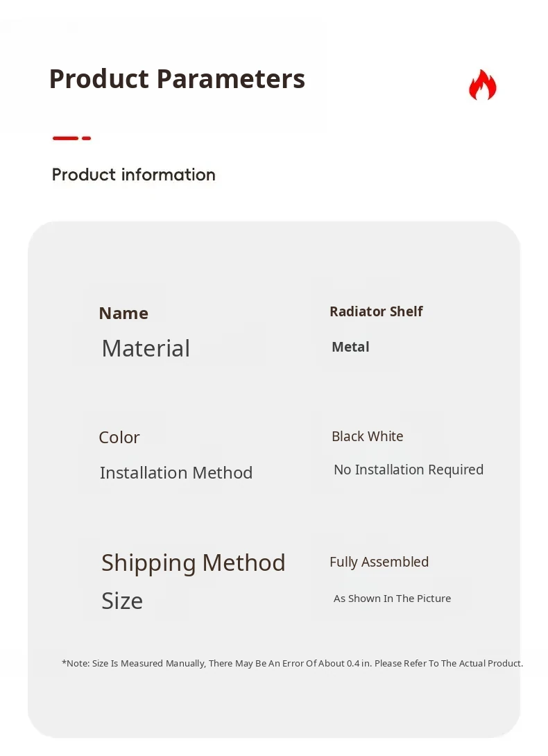Click the Size label
Viewport: 548px width, 756px height.
click(122, 601)
